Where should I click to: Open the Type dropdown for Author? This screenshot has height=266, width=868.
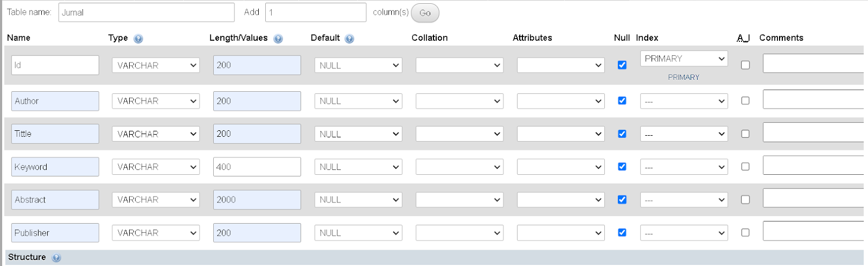point(156,101)
